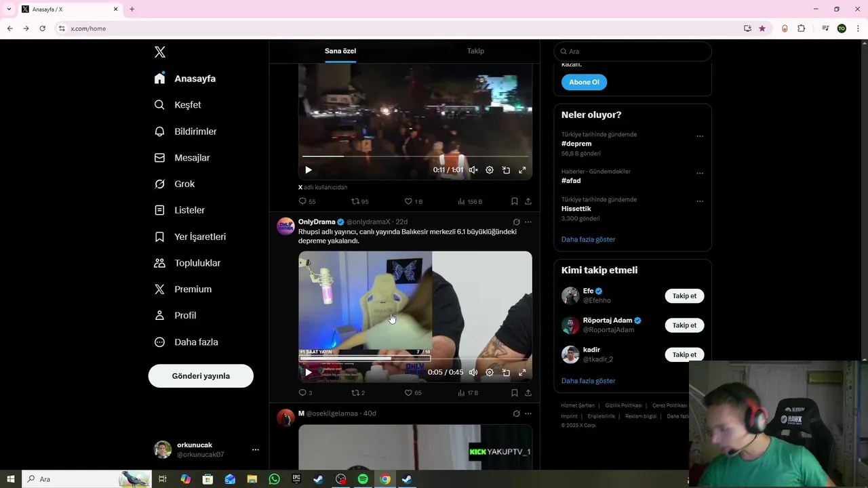
Task: Switch to Takip tab
Action: [475, 51]
